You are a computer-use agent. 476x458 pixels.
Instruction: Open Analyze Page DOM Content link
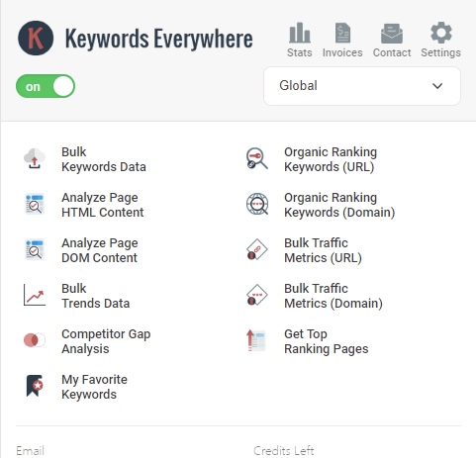[100, 250]
